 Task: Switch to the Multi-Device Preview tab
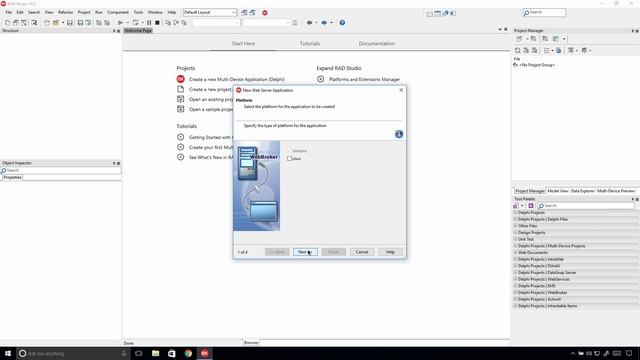click(616, 191)
